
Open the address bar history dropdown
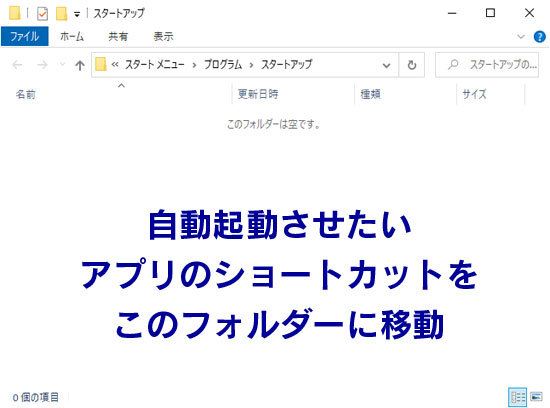coord(386,65)
